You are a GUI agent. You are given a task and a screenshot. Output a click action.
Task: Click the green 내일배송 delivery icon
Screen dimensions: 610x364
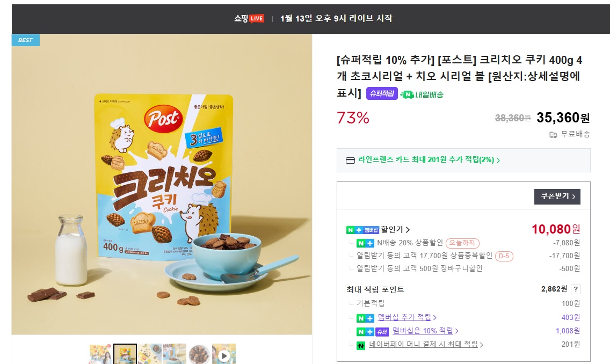422,94
